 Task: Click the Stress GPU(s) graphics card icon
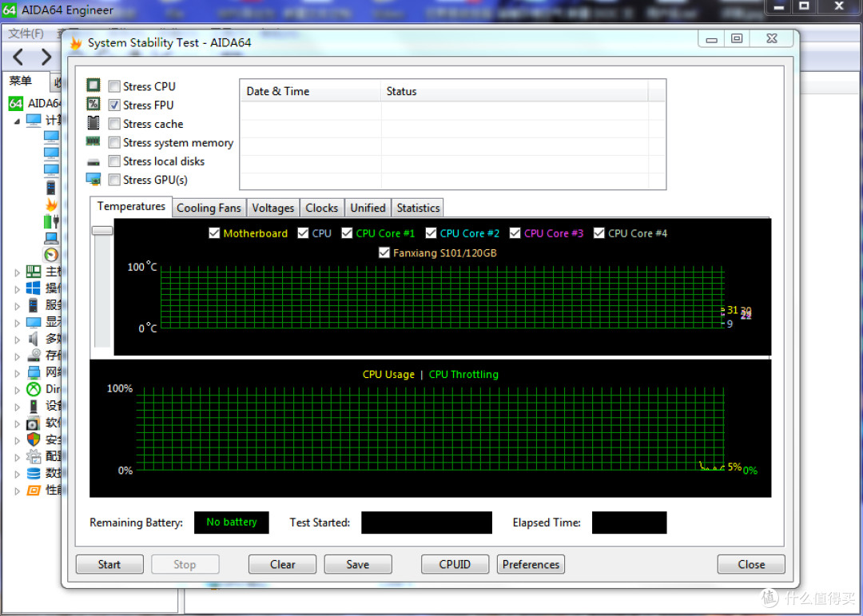point(93,180)
